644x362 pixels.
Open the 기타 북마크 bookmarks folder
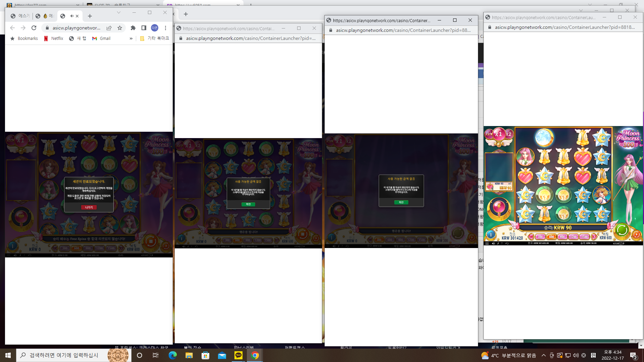154,39
